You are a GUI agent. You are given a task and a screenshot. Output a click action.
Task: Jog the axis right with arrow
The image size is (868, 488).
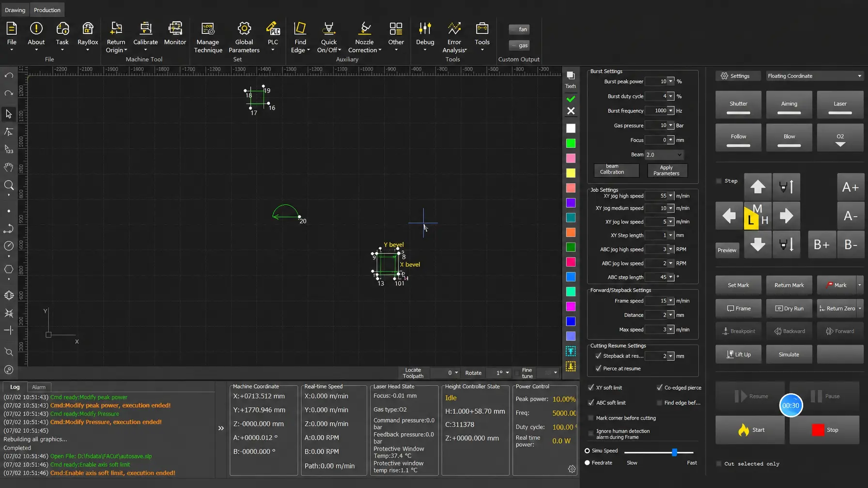(x=786, y=215)
